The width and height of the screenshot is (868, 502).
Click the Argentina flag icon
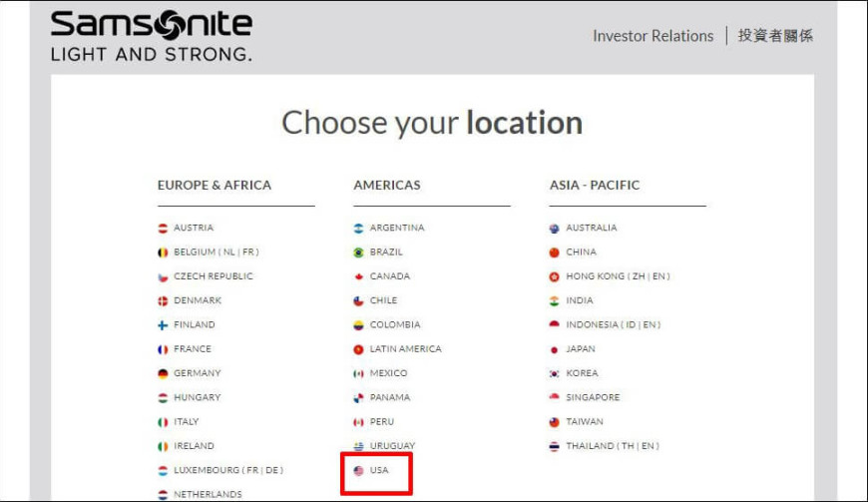[359, 228]
